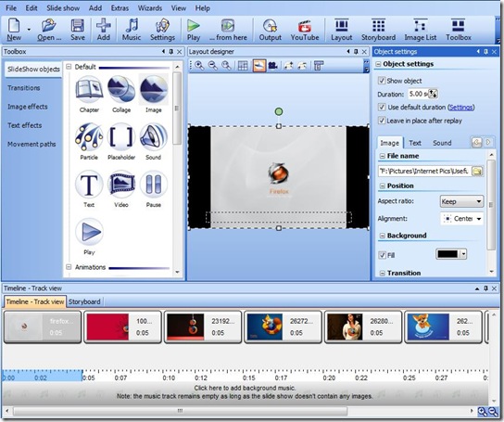
Task: Select the Sound object icon
Action: [154, 137]
